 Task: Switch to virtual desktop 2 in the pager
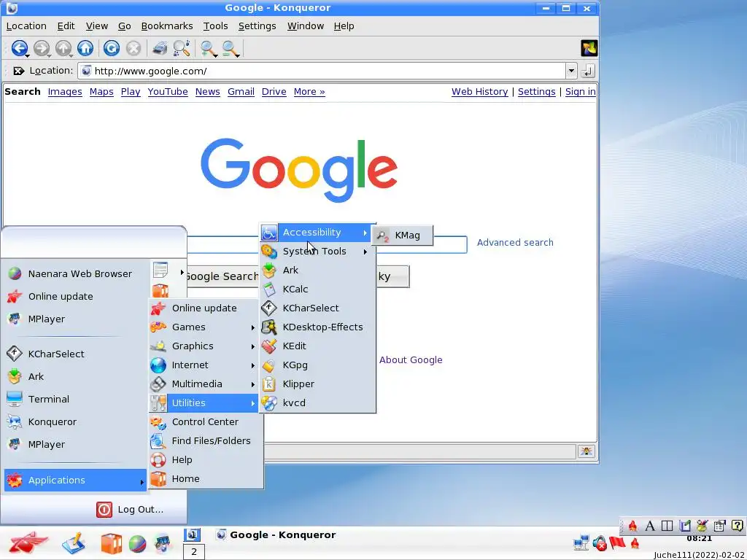point(194,552)
